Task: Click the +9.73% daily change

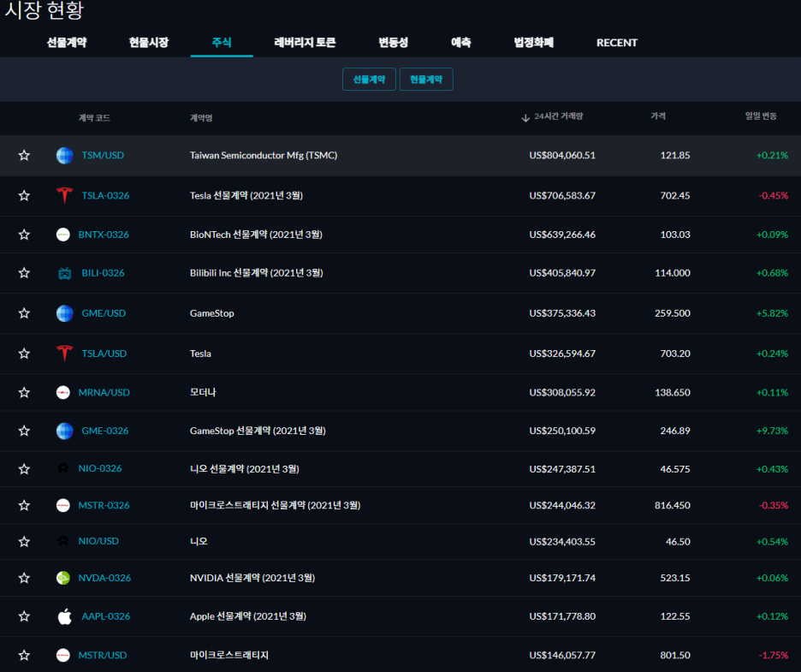Action: coord(772,431)
